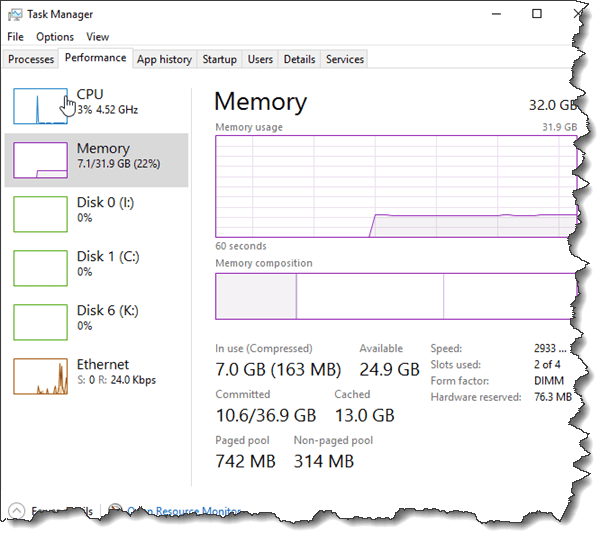This screenshot has height=549, width=615.
Task: Click the Memory usage graph
Action: 396,187
